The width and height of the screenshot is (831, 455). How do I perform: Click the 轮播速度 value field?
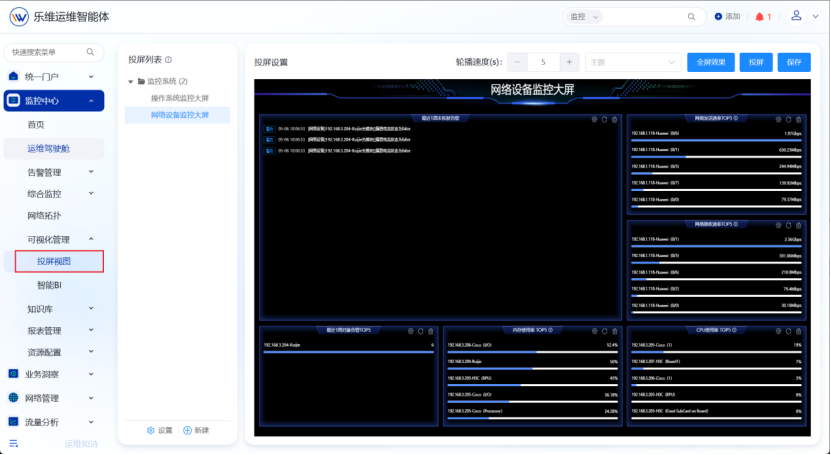point(543,62)
